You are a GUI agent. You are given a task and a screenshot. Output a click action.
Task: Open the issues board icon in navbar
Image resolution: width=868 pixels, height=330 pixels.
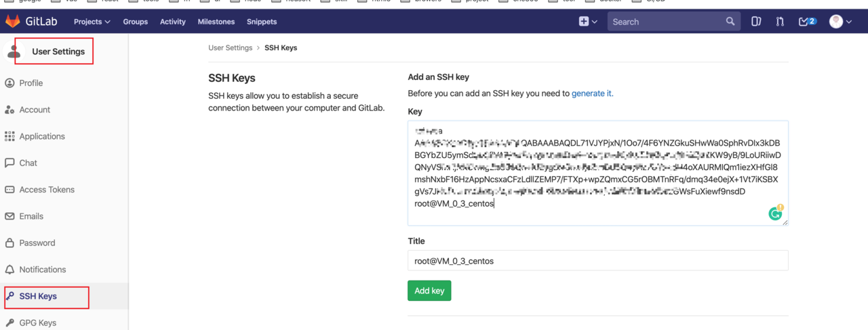tap(756, 22)
